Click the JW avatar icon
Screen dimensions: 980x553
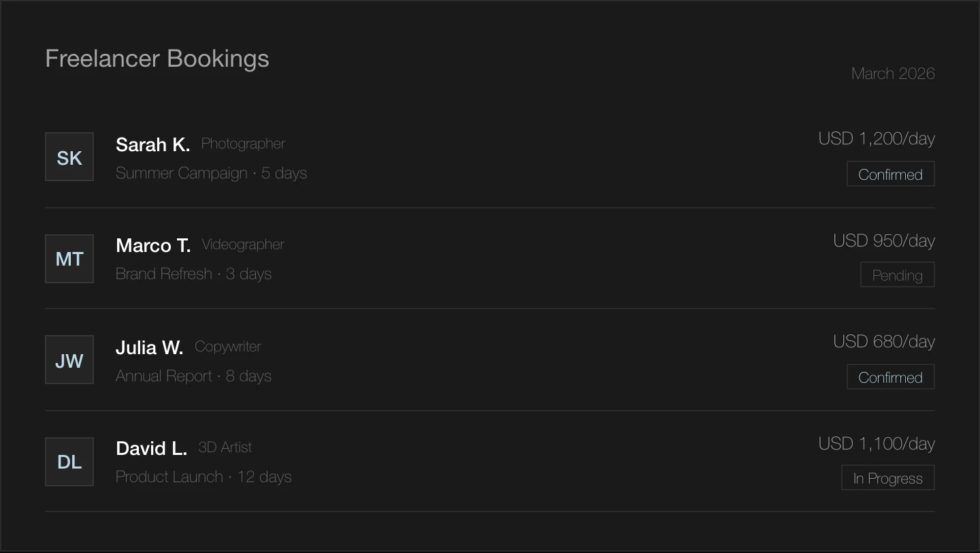[69, 360]
